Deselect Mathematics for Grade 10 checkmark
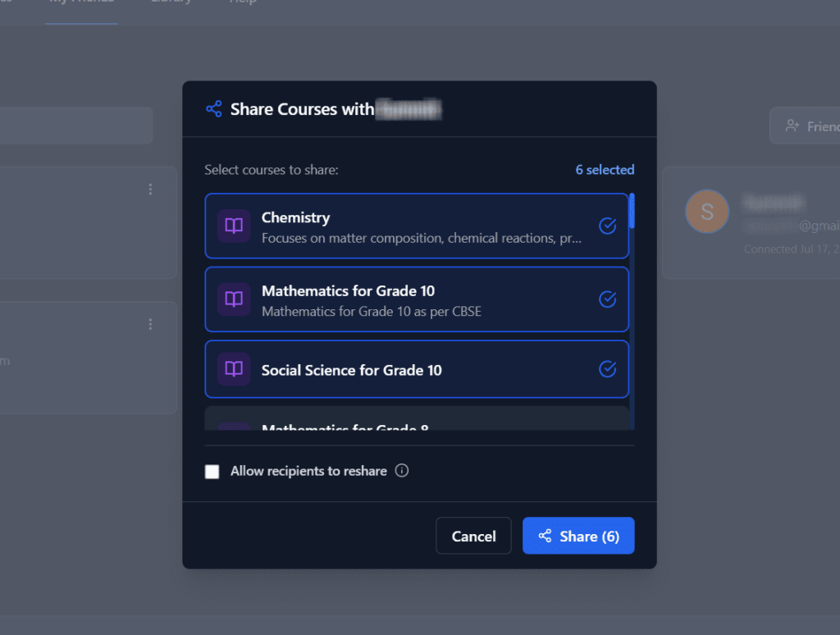Image resolution: width=840 pixels, height=635 pixels. (607, 299)
